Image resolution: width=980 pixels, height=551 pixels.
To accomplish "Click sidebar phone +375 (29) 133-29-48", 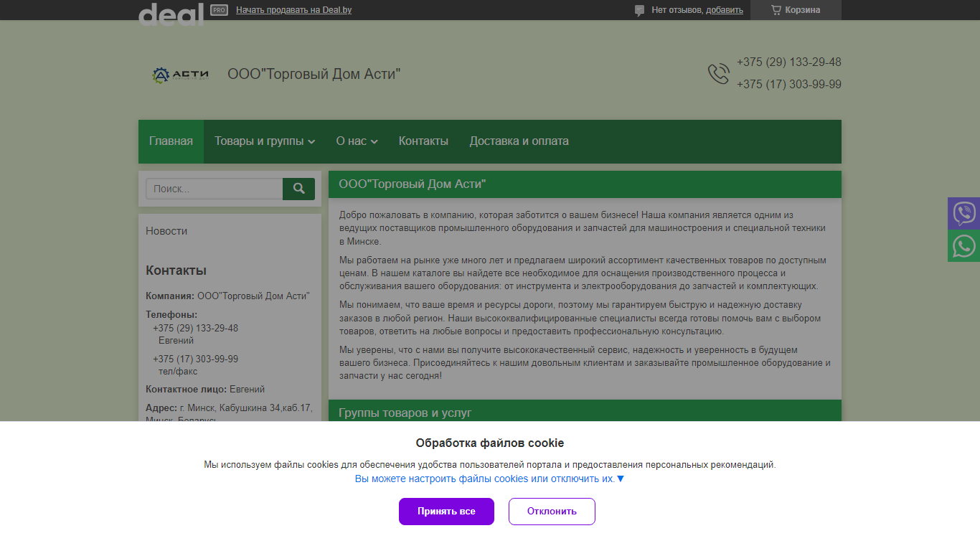I will click(x=195, y=328).
